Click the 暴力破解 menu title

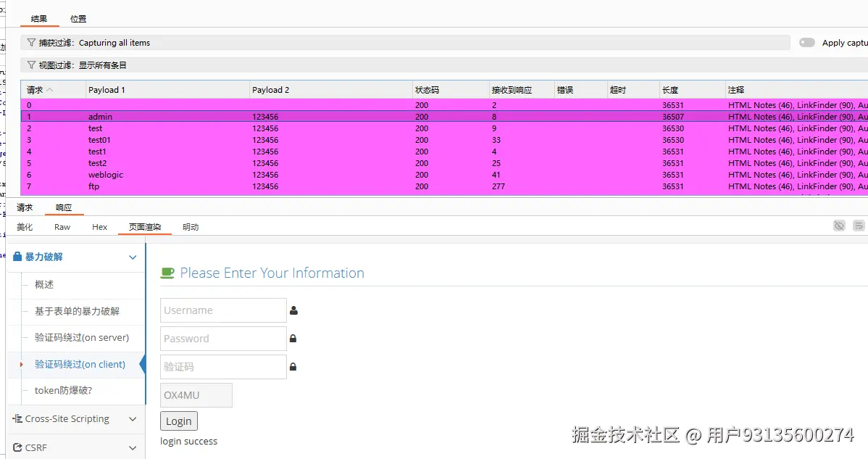click(43, 257)
